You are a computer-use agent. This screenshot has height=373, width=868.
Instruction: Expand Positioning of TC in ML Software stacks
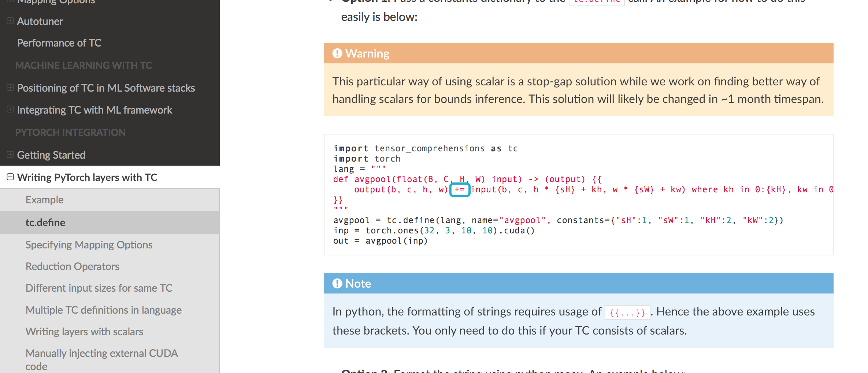(10, 88)
